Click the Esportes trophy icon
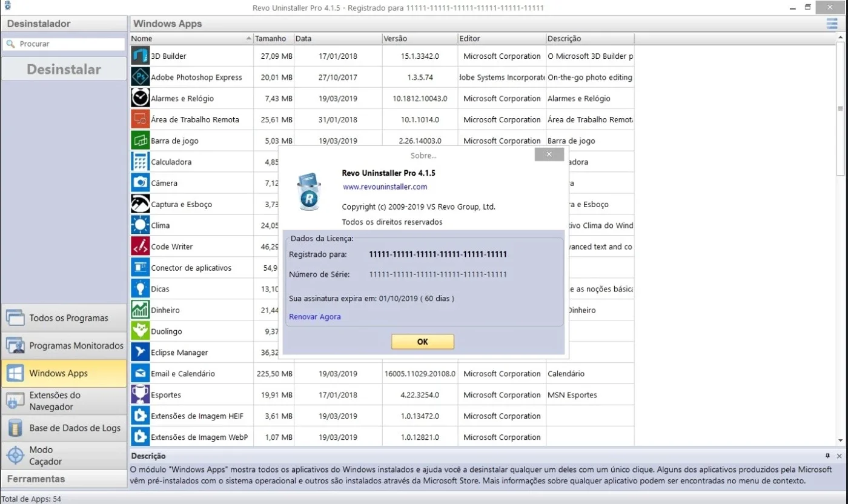 141,395
